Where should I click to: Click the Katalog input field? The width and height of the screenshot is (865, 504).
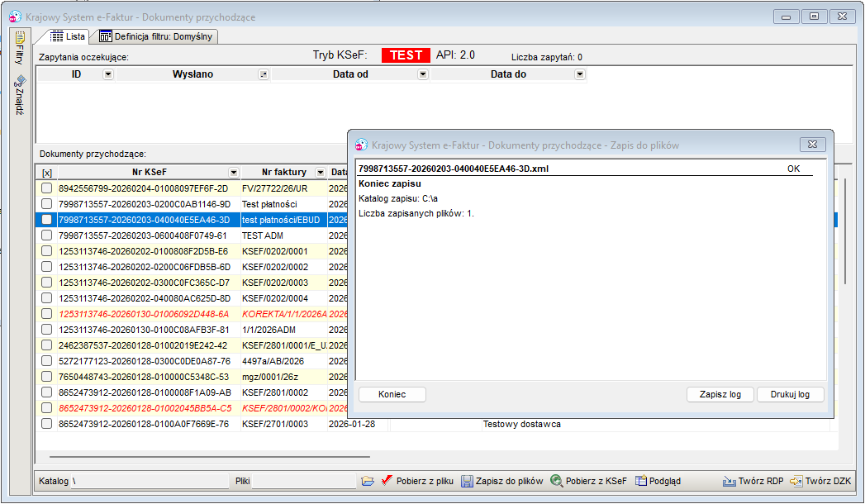click(150, 481)
